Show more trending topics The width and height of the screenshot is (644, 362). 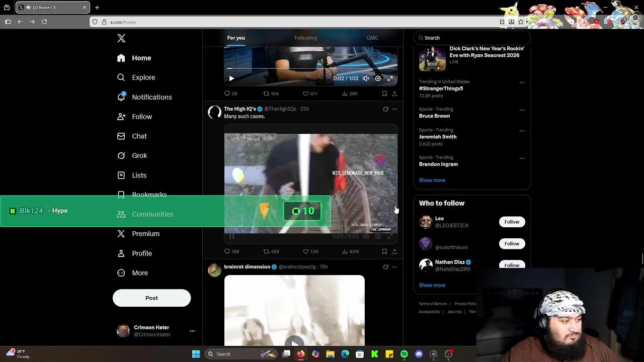pyautogui.click(x=432, y=180)
